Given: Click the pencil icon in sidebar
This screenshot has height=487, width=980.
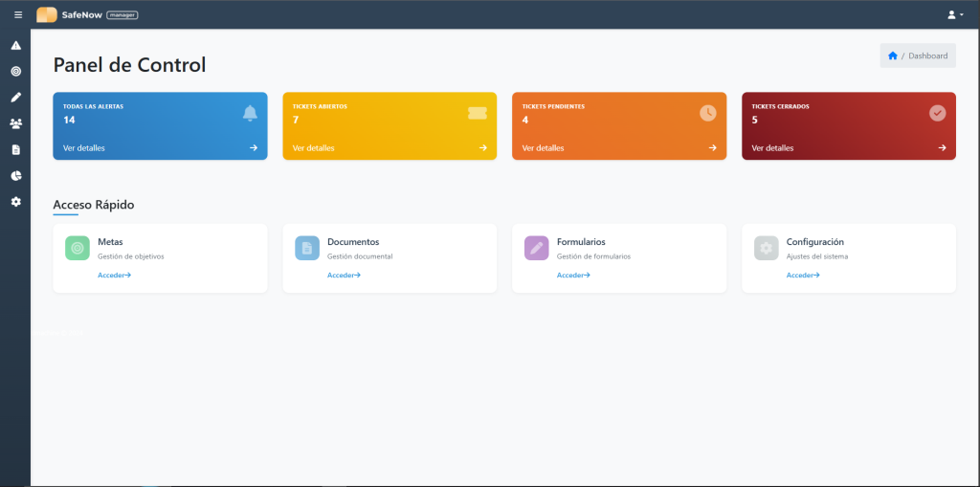Looking at the screenshot, I should tap(15, 97).
